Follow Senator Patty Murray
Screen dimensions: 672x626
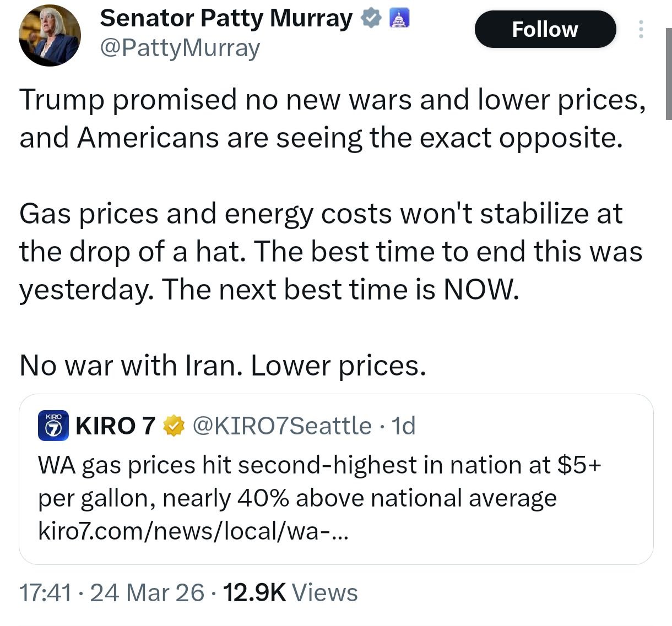coord(545,29)
